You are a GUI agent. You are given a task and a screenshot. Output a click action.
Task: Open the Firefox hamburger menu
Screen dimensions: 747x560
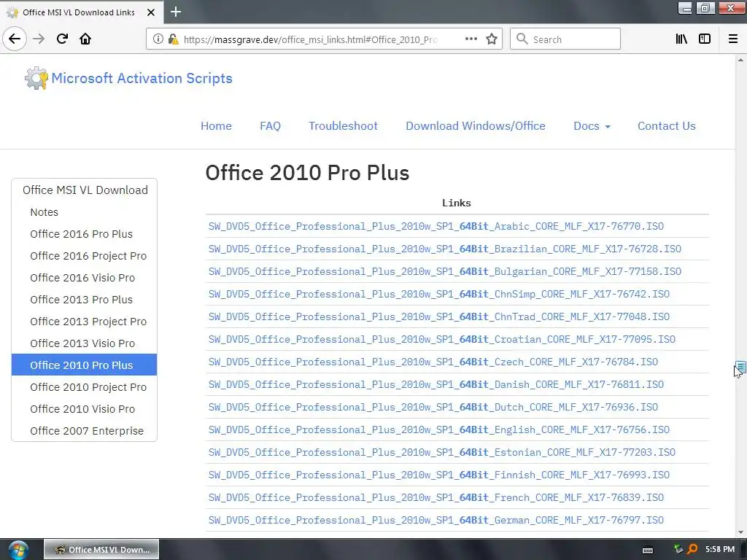(733, 39)
